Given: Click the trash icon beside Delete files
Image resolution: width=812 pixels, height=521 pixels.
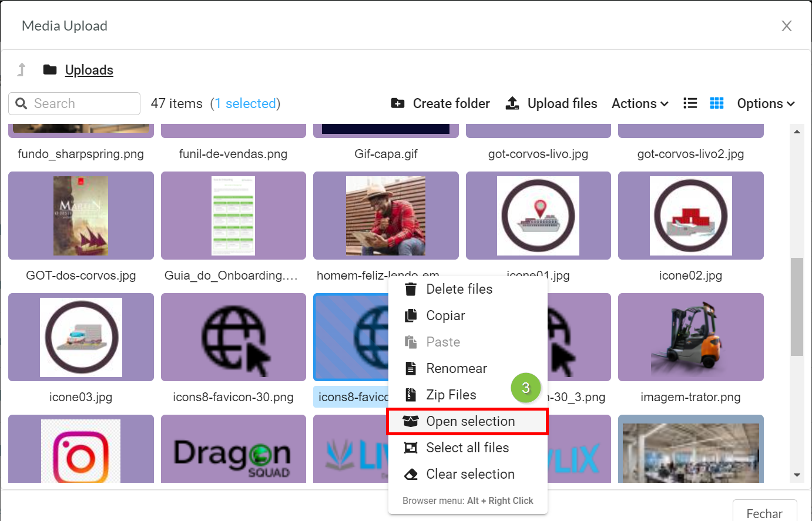Looking at the screenshot, I should (x=411, y=289).
